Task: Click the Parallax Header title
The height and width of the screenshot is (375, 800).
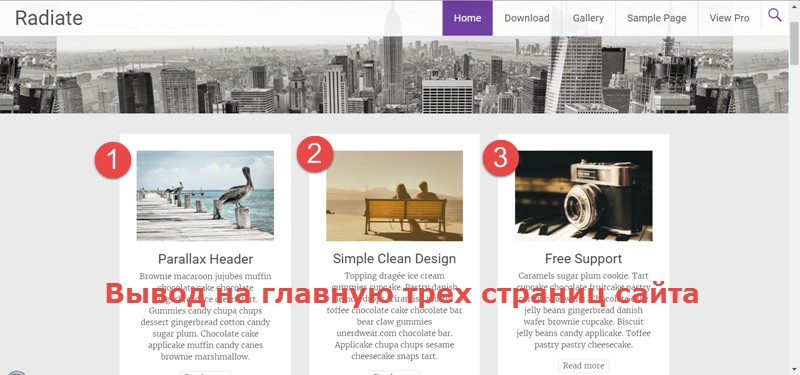Action: tap(205, 259)
